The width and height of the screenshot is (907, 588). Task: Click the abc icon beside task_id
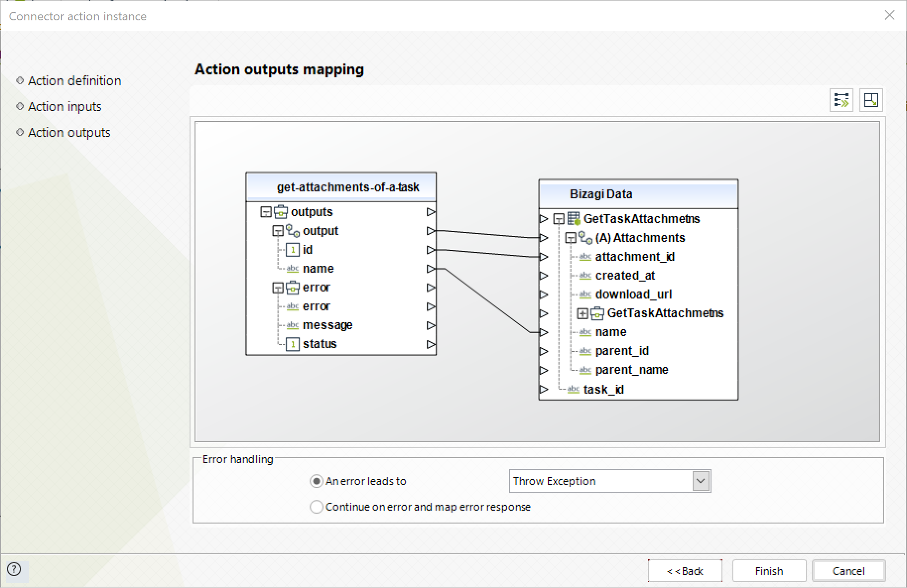[x=574, y=389]
